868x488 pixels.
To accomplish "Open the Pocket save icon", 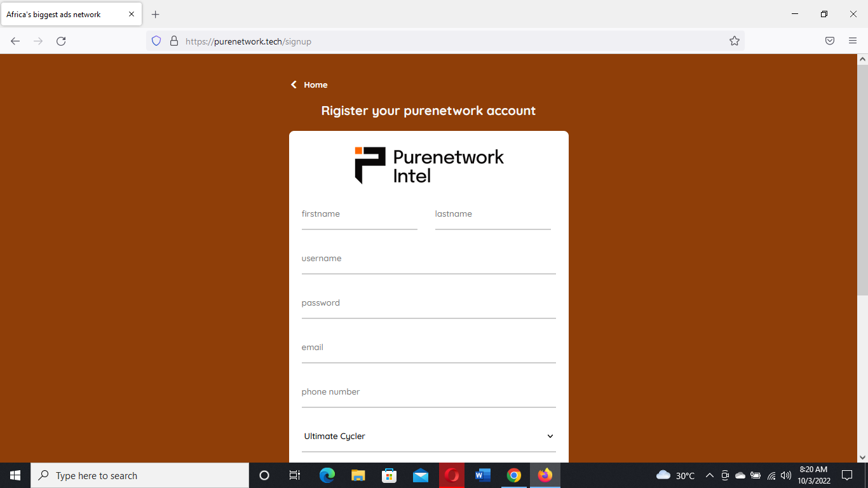I will point(830,41).
